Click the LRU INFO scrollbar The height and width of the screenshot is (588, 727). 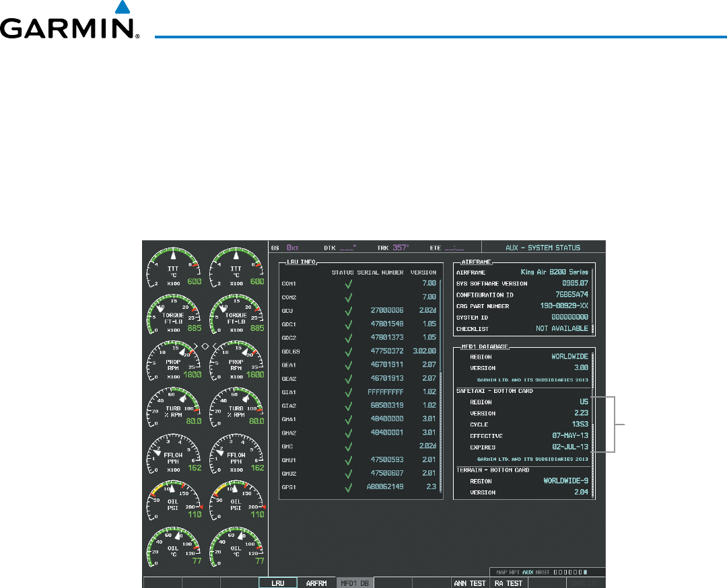coord(440,386)
